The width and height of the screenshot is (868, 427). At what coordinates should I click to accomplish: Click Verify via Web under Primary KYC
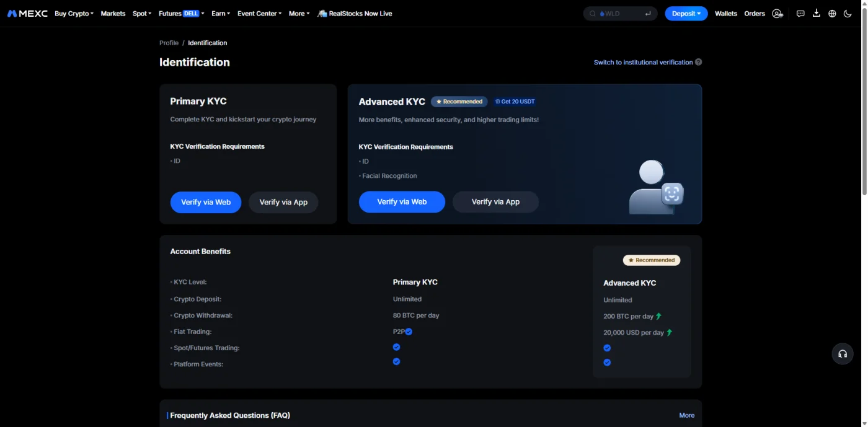click(x=206, y=202)
